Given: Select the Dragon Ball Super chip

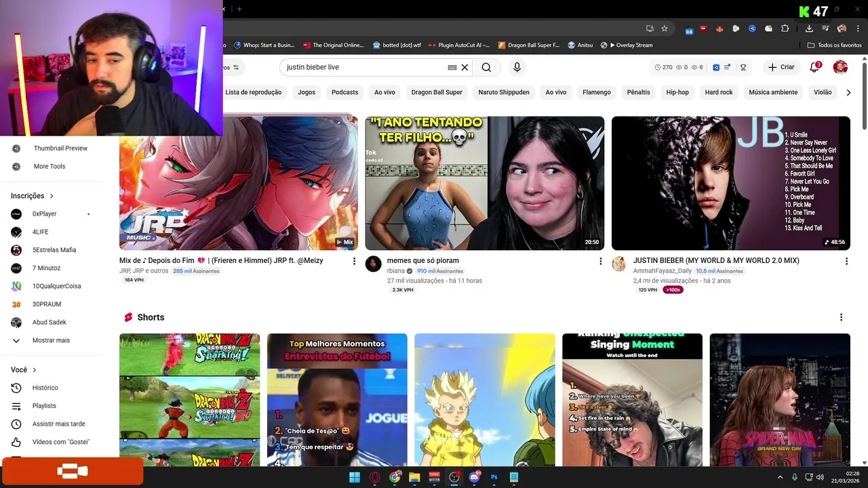Looking at the screenshot, I should (437, 92).
